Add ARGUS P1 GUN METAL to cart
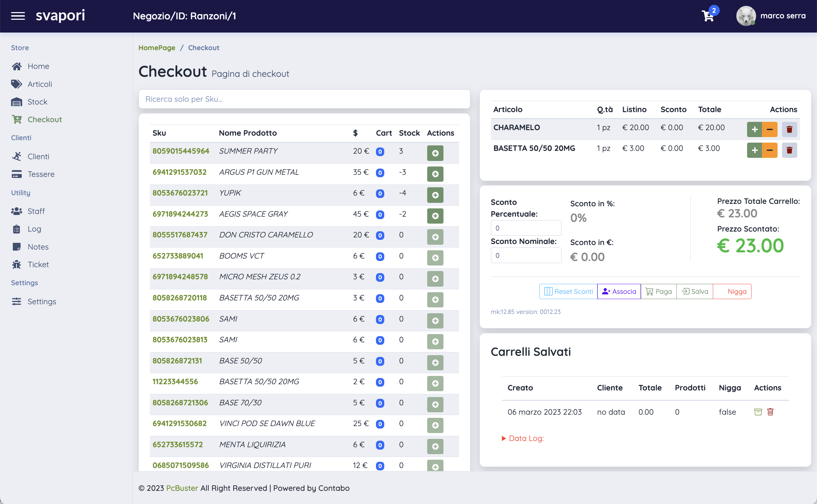 435,174
